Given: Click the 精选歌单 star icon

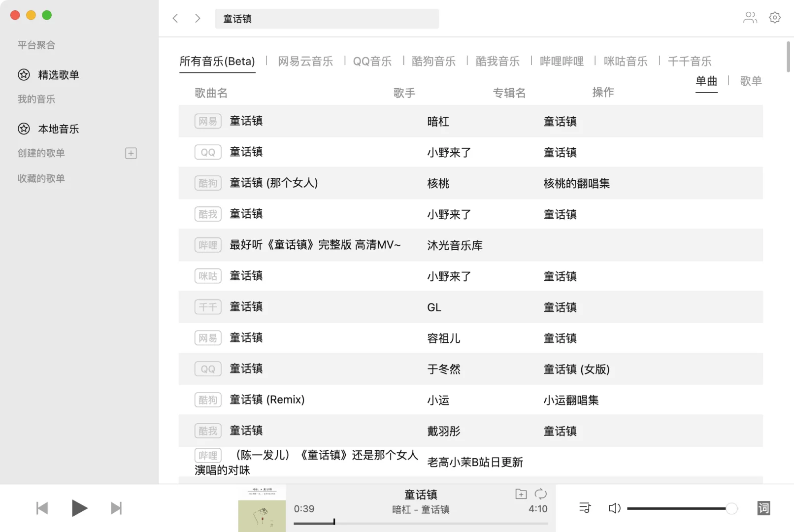Looking at the screenshot, I should tap(24, 74).
